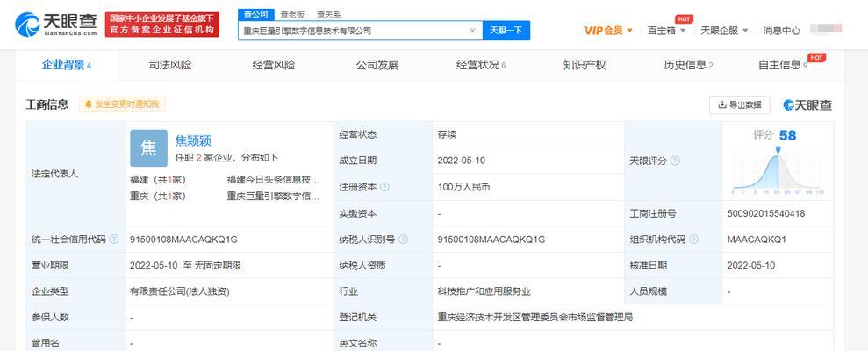Click the score distribution chart
868x351 pixels.
pyautogui.click(x=778, y=170)
